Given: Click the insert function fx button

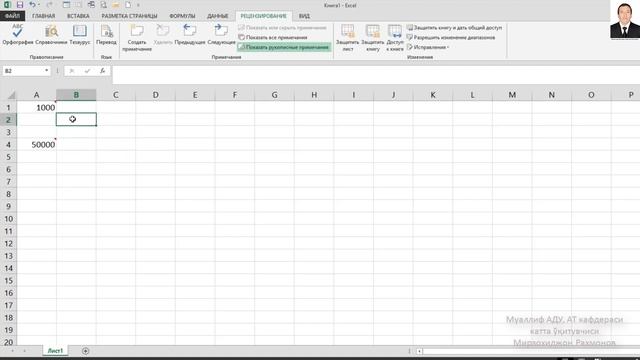Looking at the screenshot, I should [x=102, y=71].
